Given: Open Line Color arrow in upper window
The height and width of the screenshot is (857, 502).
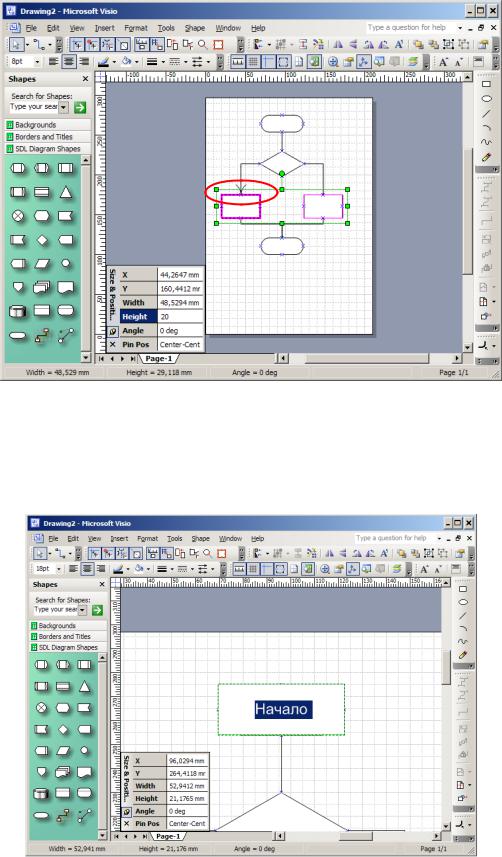Looking at the screenshot, I should pos(115,62).
